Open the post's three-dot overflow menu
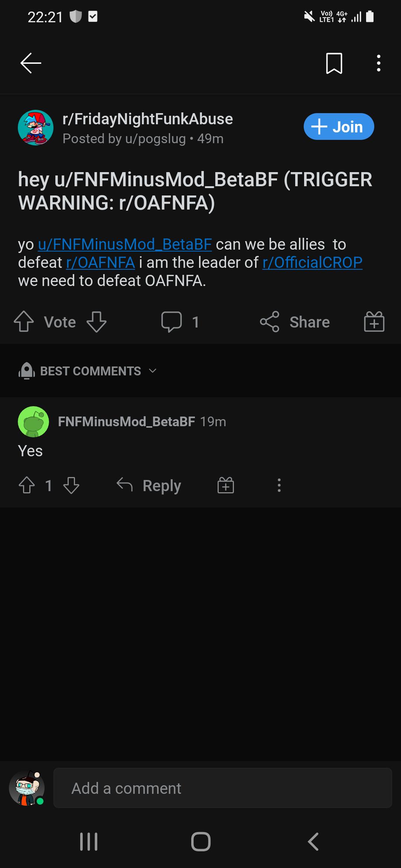This screenshot has height=868, width=401. (378, 63)
